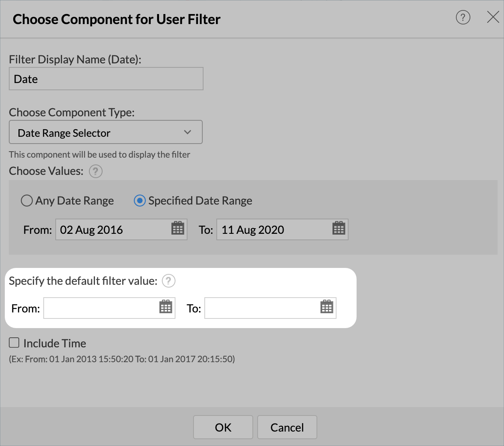
Task: Select the Any Date Range option
Action: pos(27,201)
